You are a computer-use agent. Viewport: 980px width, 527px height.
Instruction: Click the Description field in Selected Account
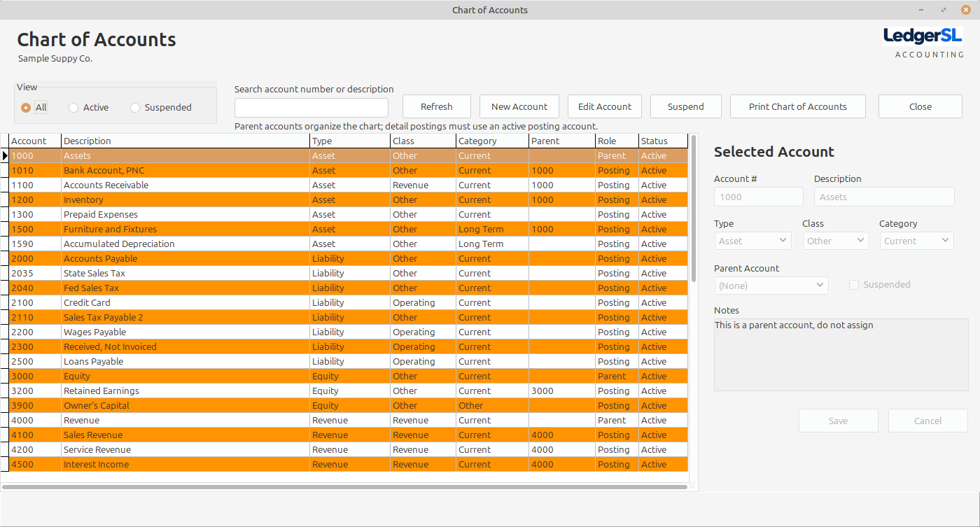(884, 197)
